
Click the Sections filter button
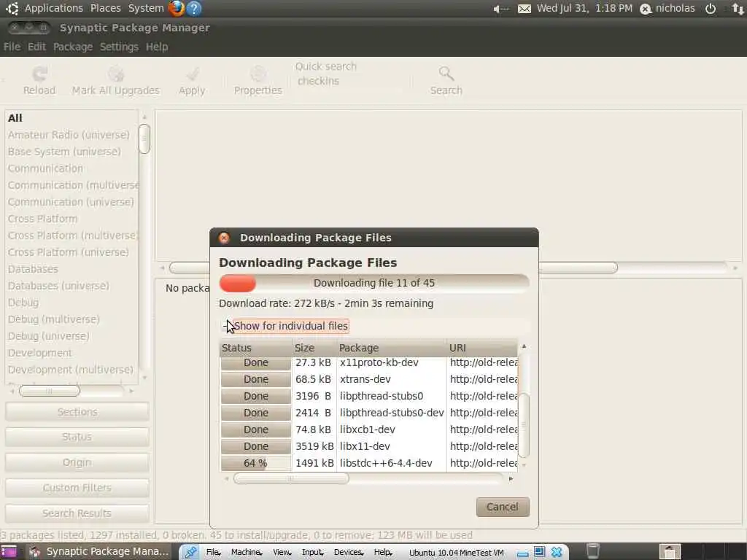77,412
